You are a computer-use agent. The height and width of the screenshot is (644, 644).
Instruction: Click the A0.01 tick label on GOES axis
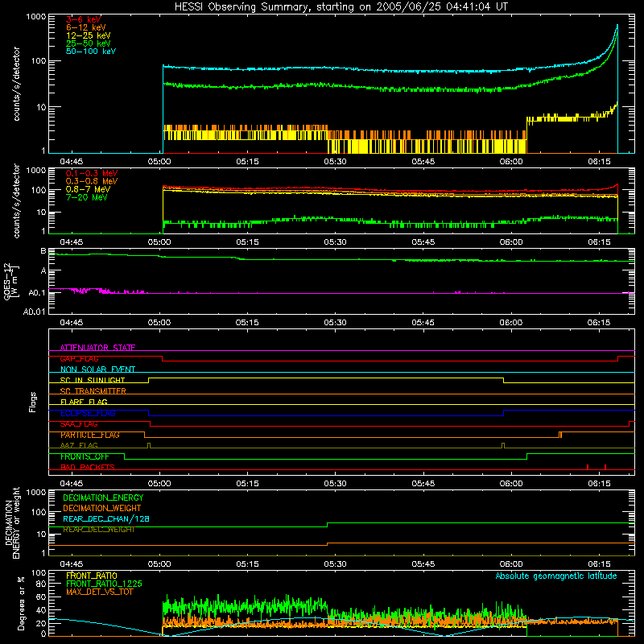[x=34, y=312]
